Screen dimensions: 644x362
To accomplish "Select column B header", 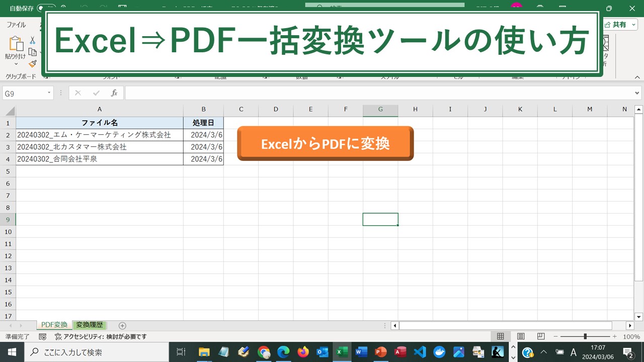I will click(204, 110).
